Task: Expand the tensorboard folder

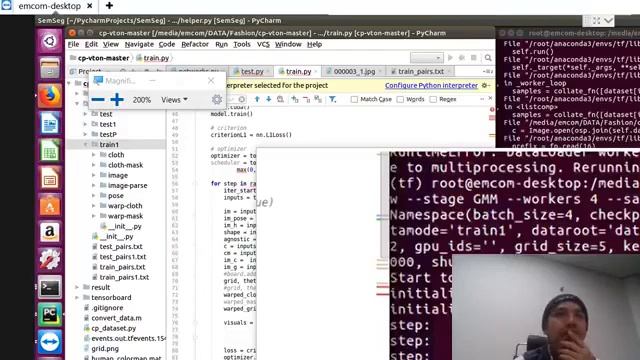Action: (77, 298)
